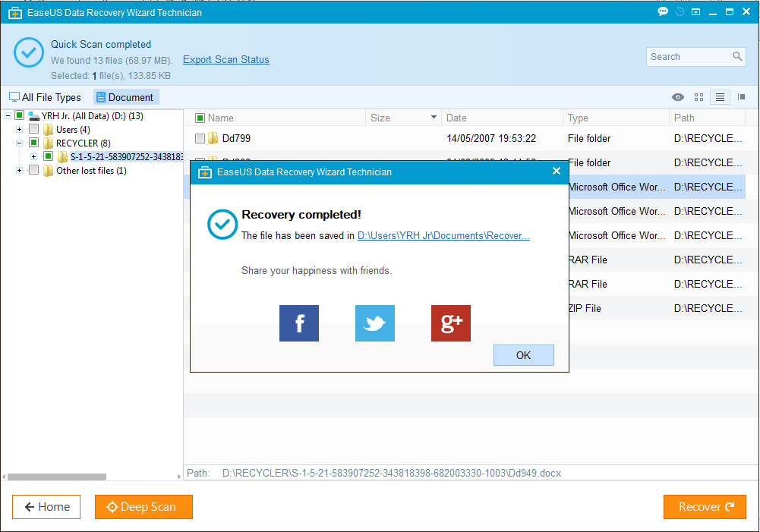Select the ZIP File type row
This screenshot has height=532, width=760.
coord(585,308)
